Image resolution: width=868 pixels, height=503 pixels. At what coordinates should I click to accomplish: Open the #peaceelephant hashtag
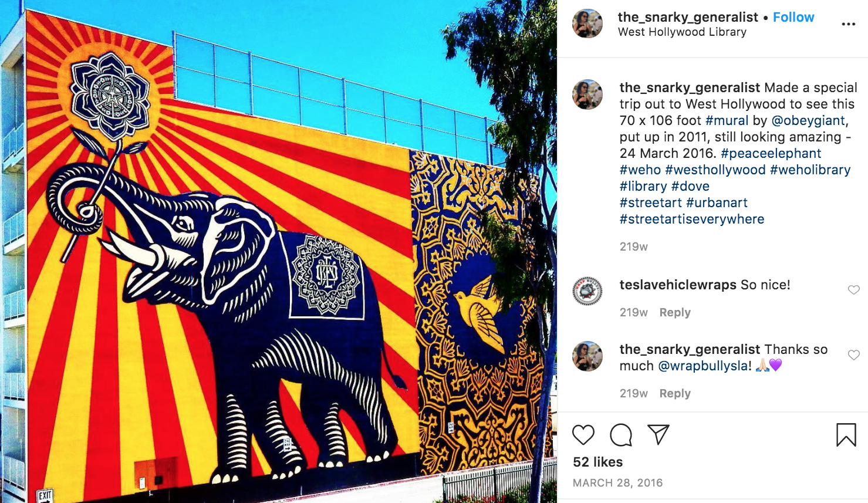click(x=771, y=153)
